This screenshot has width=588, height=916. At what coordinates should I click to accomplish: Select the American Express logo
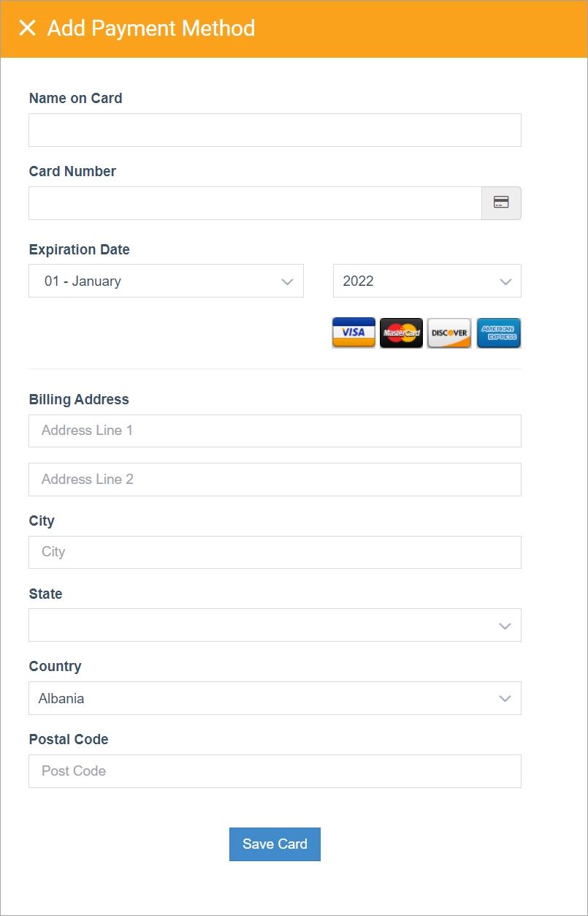point(498,333)
